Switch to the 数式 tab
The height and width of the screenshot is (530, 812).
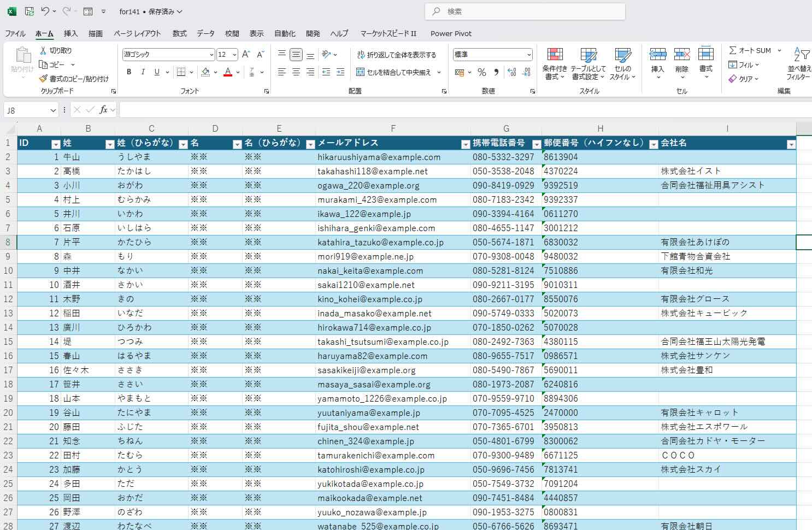point(180,33)
